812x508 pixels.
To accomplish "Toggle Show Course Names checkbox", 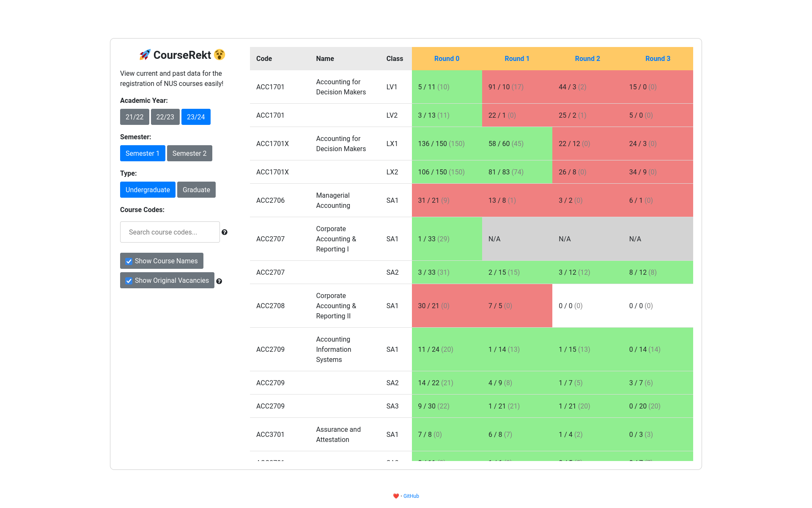I will [x=129, y=261].
